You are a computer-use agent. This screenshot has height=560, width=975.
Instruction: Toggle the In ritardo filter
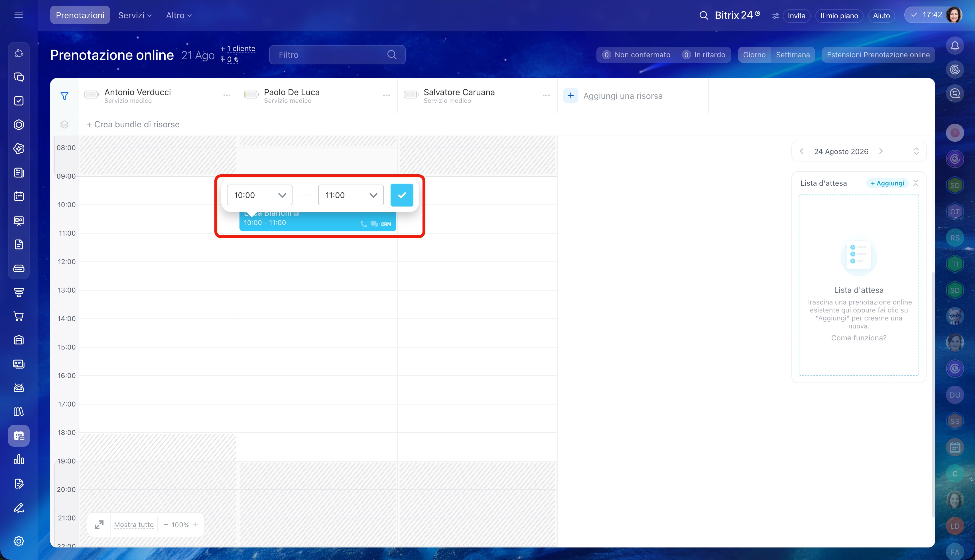pyautogui.click(x=704, y=55)
